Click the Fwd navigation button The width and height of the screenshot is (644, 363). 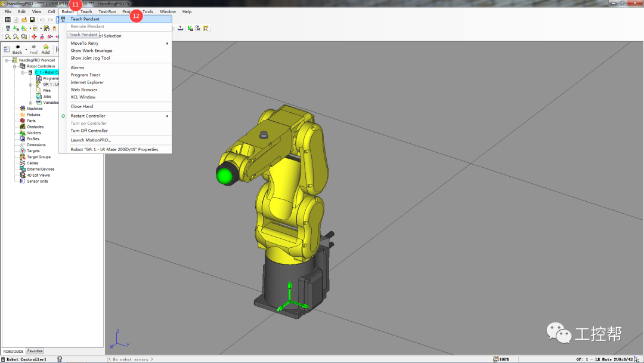pyautogui.click(x=33, y=50)
